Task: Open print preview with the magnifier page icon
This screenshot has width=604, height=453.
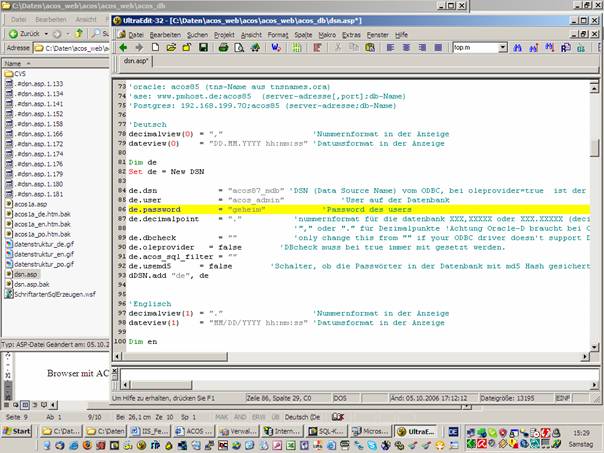Action: click(239, 48)
